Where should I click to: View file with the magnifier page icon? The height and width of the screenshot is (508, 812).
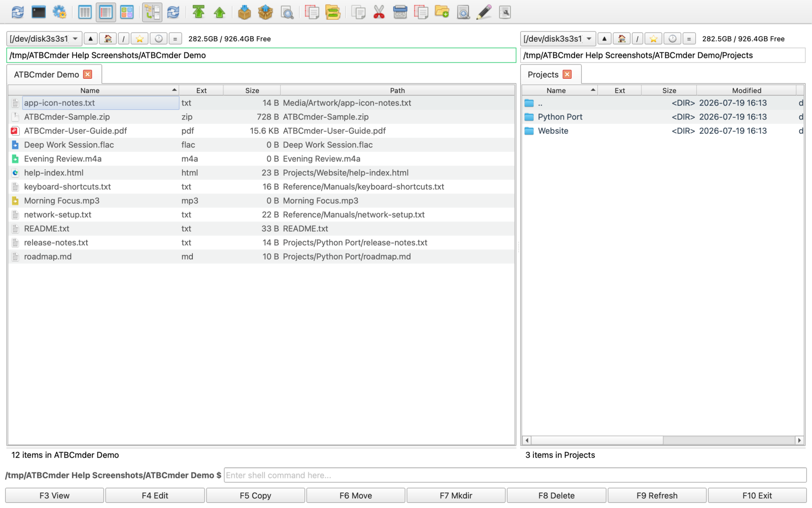[463, 12]
